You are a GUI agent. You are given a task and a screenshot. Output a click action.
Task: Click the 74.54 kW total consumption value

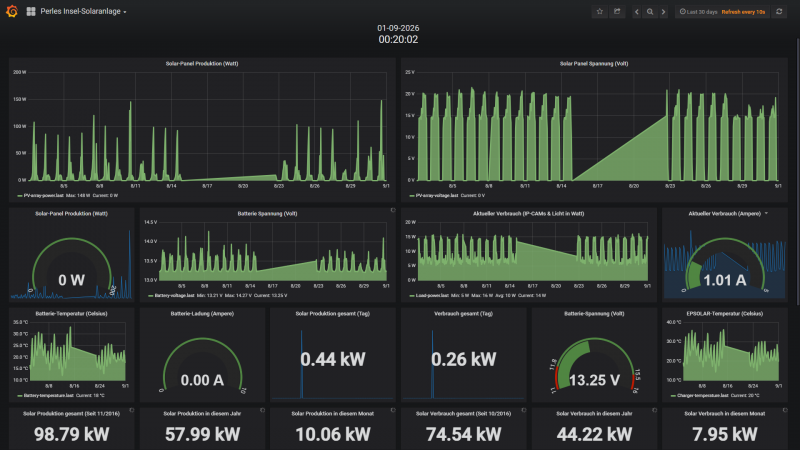coord(463,434)
